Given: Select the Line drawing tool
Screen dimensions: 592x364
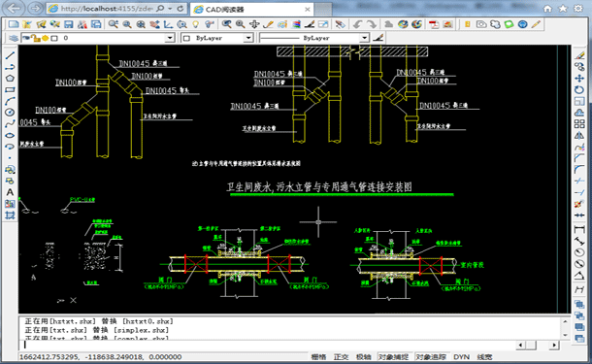Looking at the screenshot, I should pos(10,55).
